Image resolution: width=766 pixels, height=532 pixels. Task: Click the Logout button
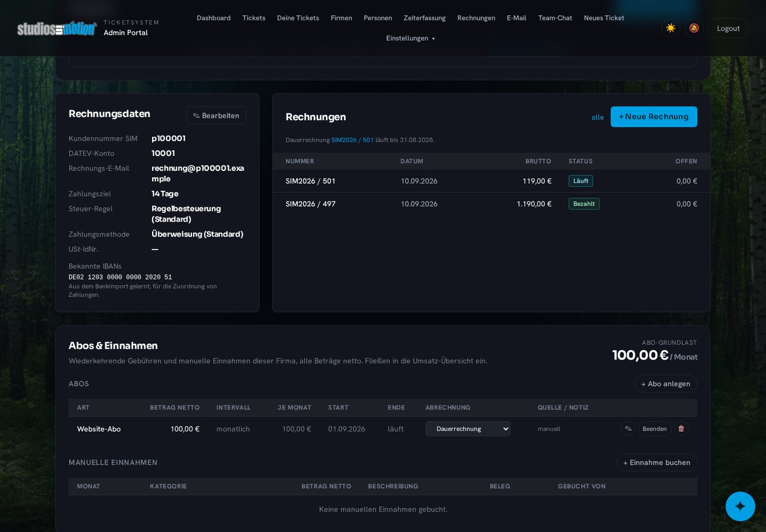(728, 28)
